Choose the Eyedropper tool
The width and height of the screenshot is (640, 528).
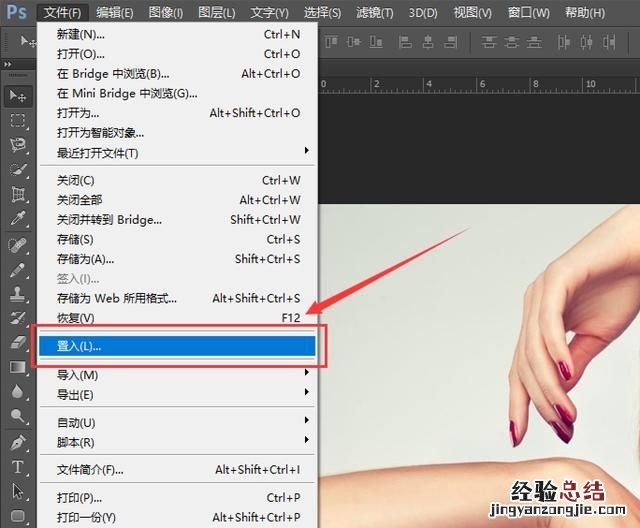point(18,219)
